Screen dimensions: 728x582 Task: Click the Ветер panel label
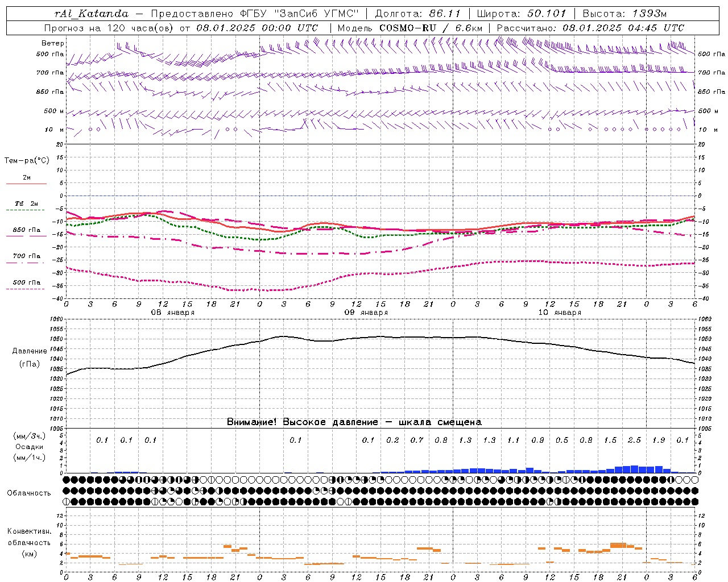[53, 43]
